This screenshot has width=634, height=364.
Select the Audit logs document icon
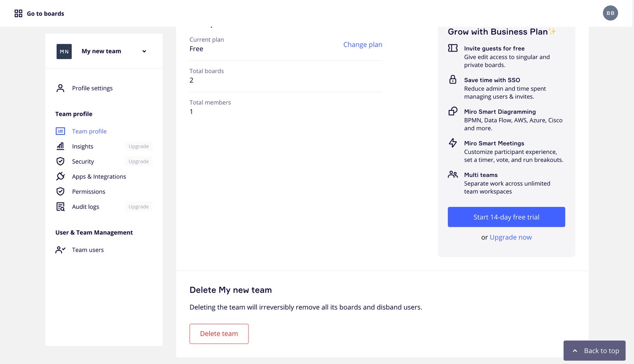tap(60, 206)
